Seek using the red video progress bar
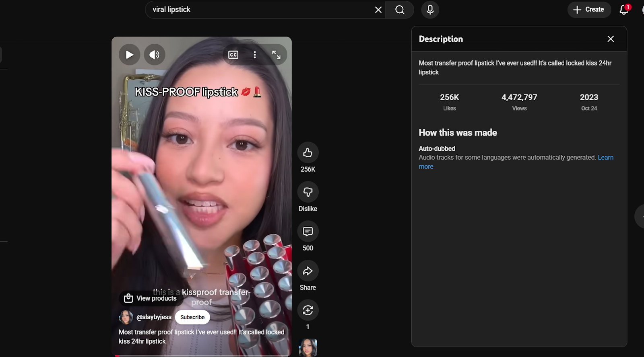This screenshot has height=357, width=644. pos(201,355)
